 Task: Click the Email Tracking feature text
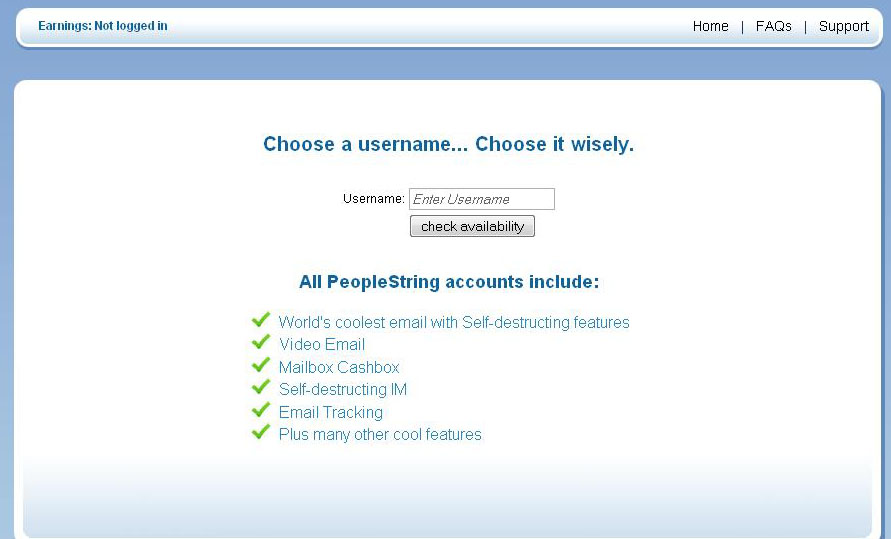[x=331, y=412]
